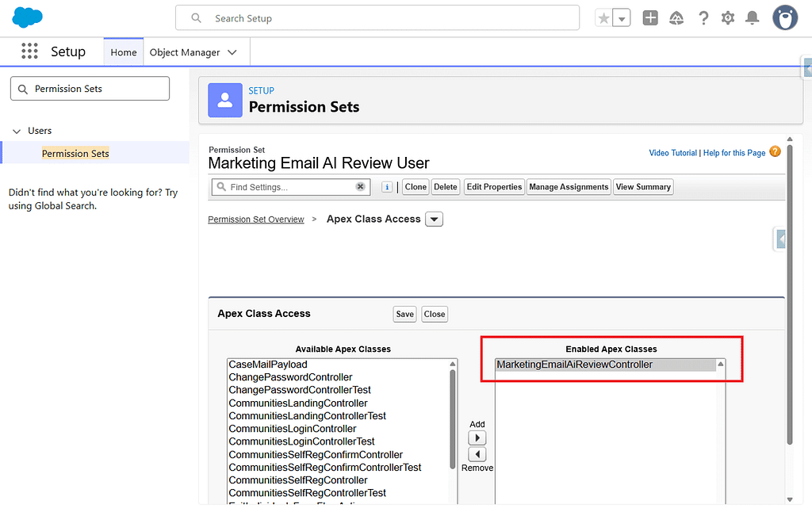Click the Available Apex Classes scroll-up arrow
This screenshot has height=512, width=812.
453,364
